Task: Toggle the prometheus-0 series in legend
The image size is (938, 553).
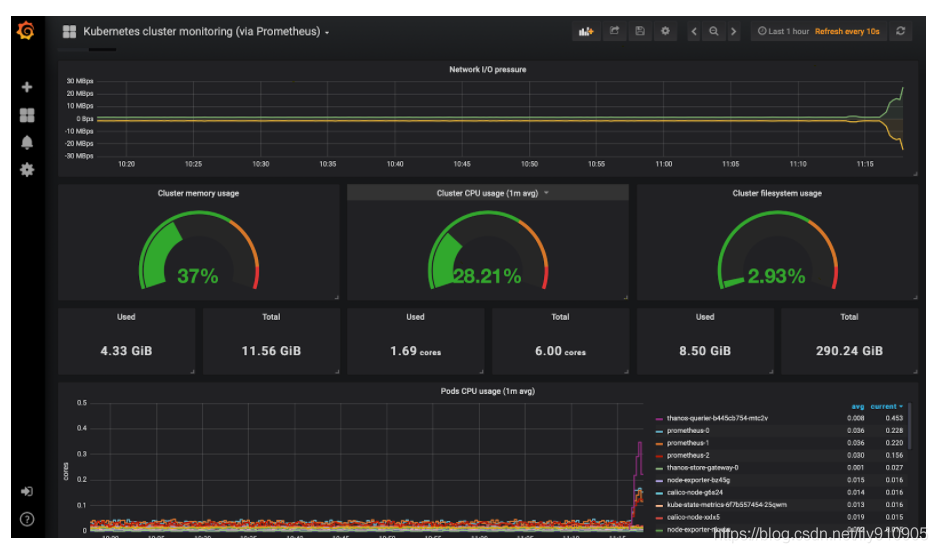Action: pyautogui.click(x=687, y=431)
